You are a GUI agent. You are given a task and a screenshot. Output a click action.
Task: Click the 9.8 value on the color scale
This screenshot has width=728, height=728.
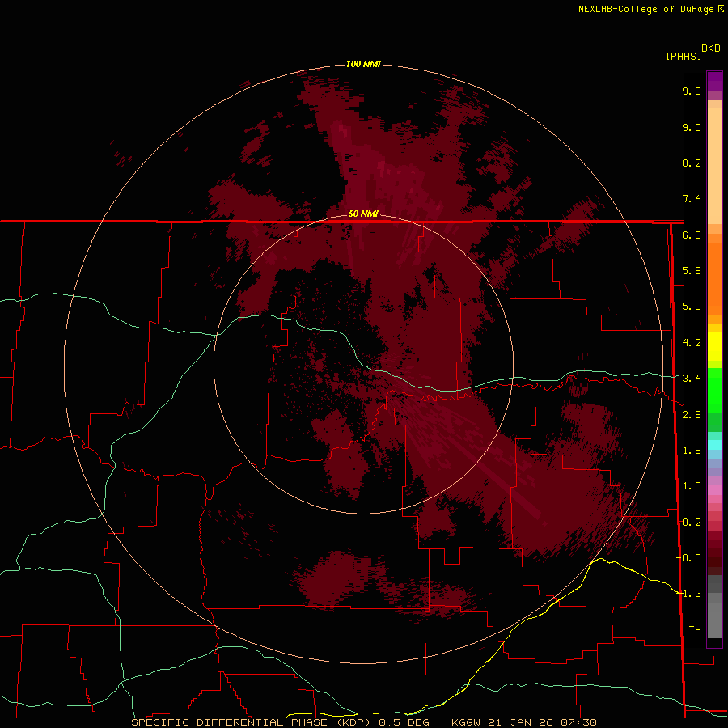tap(692, 91)
